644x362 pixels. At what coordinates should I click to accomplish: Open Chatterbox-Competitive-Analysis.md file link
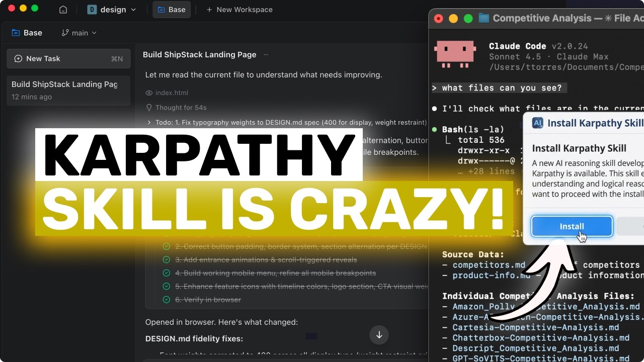click(x=541, y=338)
